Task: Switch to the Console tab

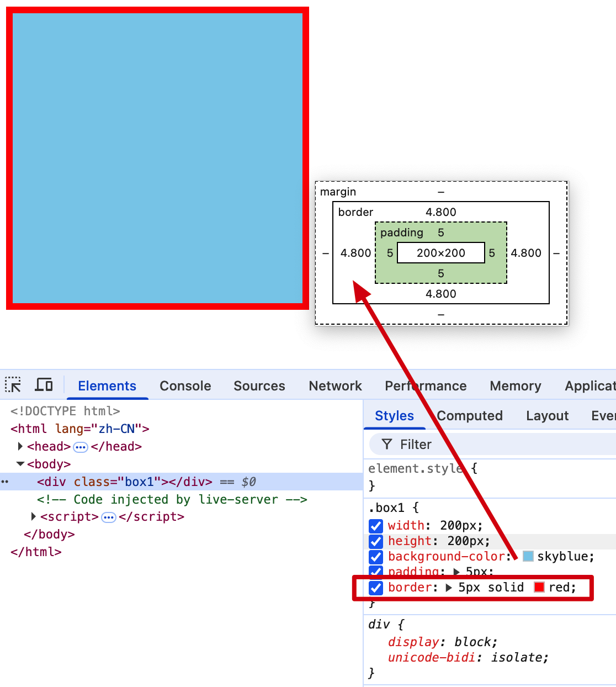Action: click(x=185, y=386)
